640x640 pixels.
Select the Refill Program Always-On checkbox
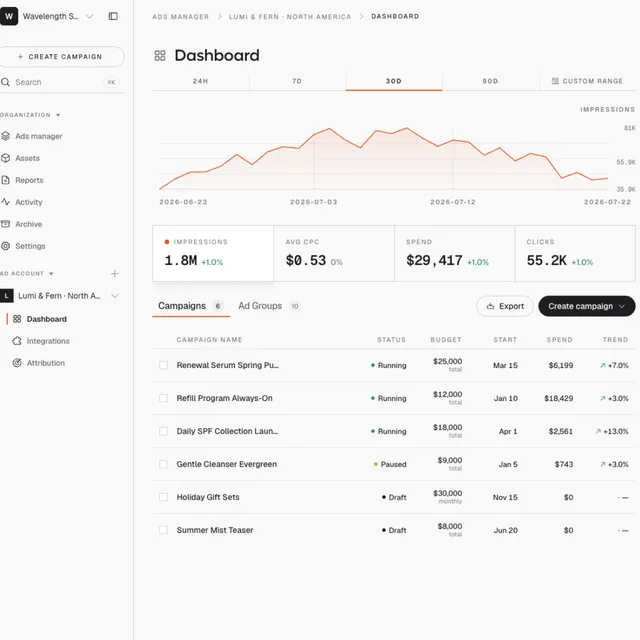(163, 398)
